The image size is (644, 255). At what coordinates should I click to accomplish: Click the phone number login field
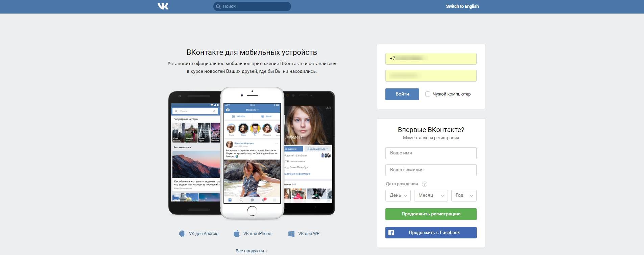[431, 59]
